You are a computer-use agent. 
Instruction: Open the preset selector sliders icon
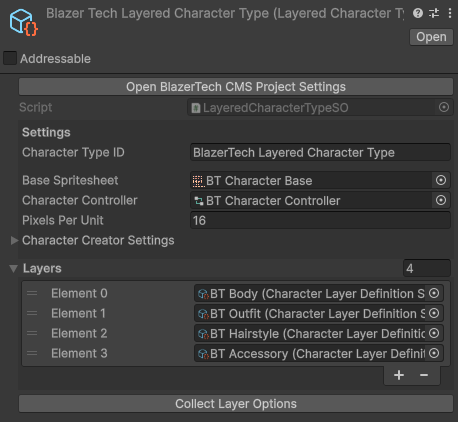[x=434, y=13]
